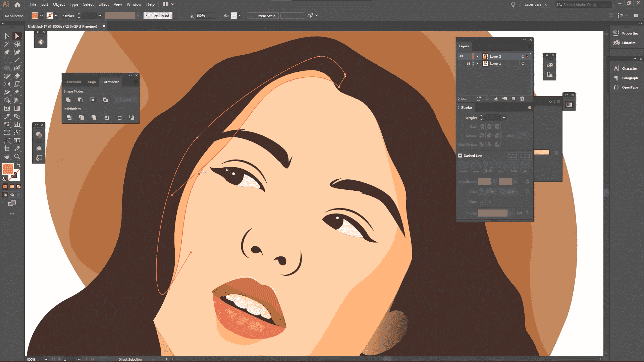644x362 pixels.
Task: Toggle the lock on Layer 1
Action: [x=469, y=63]
